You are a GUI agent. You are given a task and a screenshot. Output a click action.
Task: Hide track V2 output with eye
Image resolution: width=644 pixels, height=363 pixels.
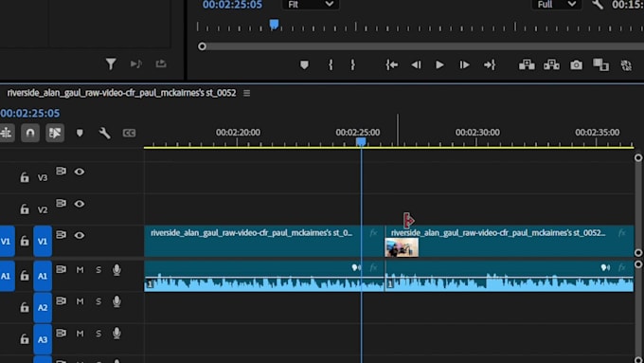pos(80,204)
